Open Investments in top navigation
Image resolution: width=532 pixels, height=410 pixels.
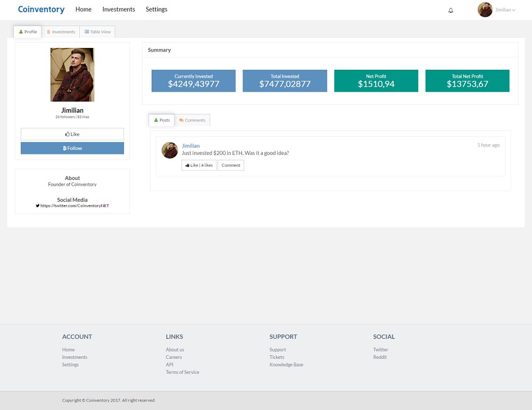[119, 10]
